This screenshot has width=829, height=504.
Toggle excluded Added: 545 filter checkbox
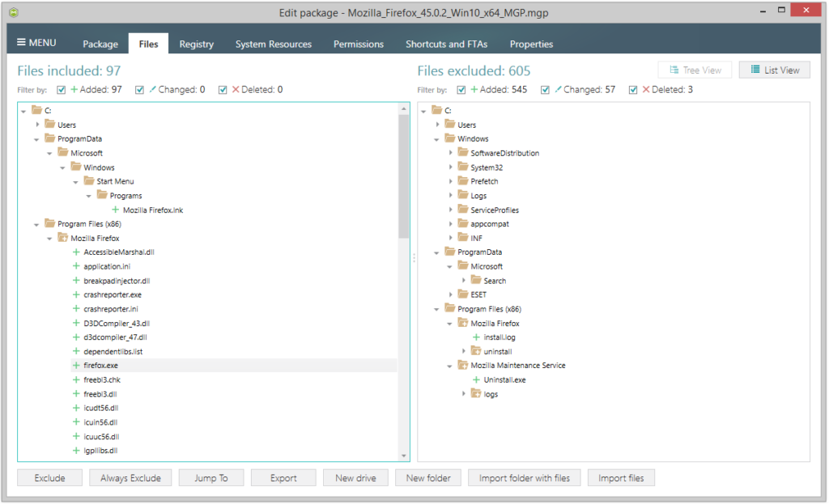point(461,90)
